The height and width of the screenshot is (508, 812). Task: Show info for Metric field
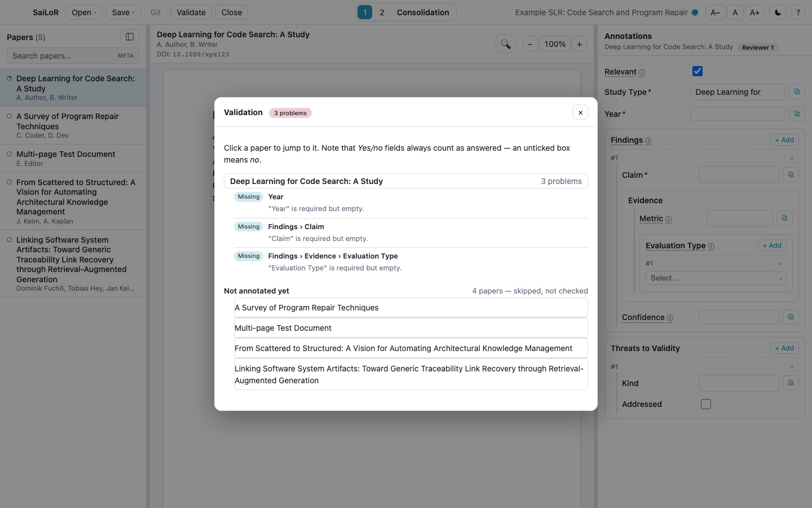click(668, 219)
